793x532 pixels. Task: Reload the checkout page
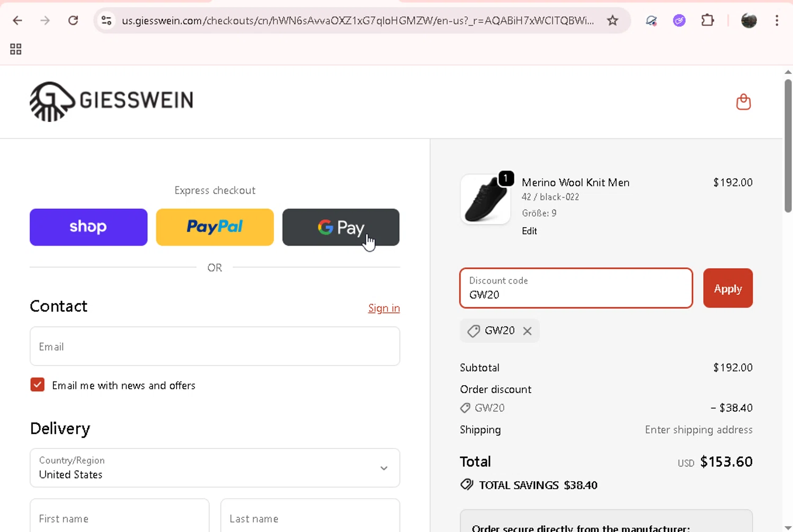point(73,21)
